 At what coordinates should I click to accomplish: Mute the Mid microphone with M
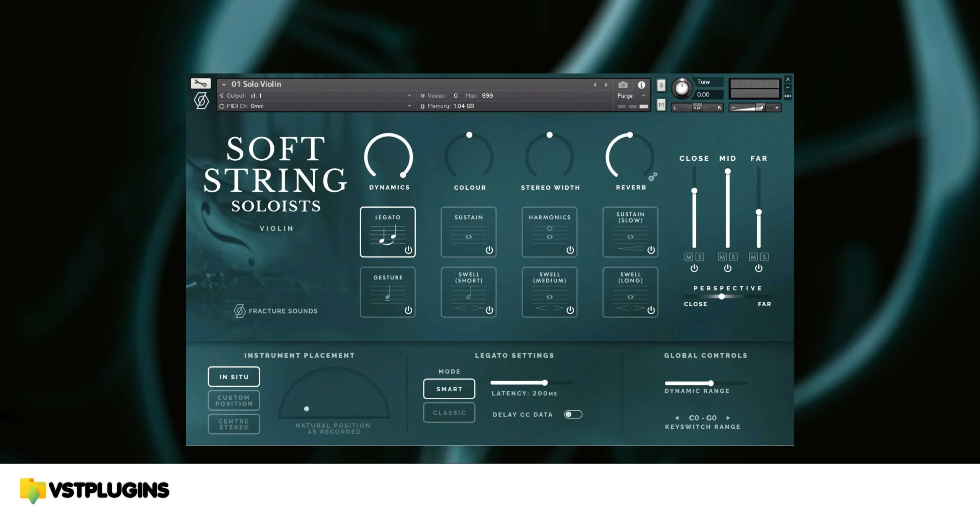(722, 257)
